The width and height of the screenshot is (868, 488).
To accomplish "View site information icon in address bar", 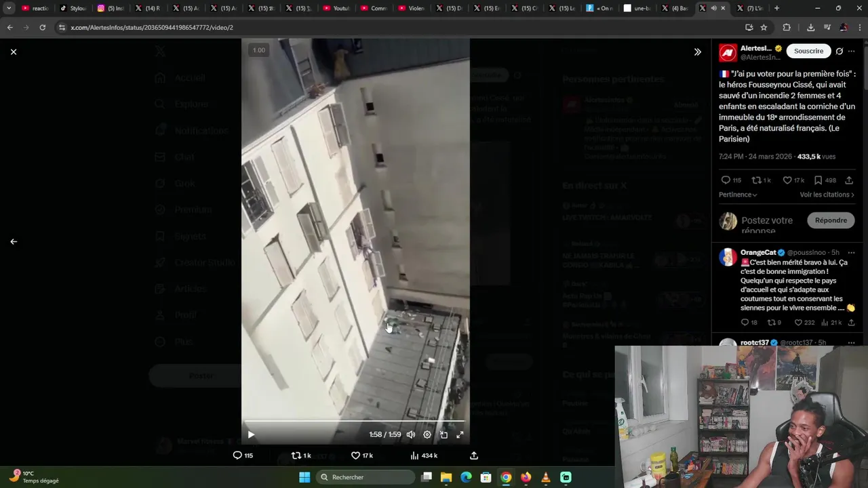I will [x=62, y=27].
